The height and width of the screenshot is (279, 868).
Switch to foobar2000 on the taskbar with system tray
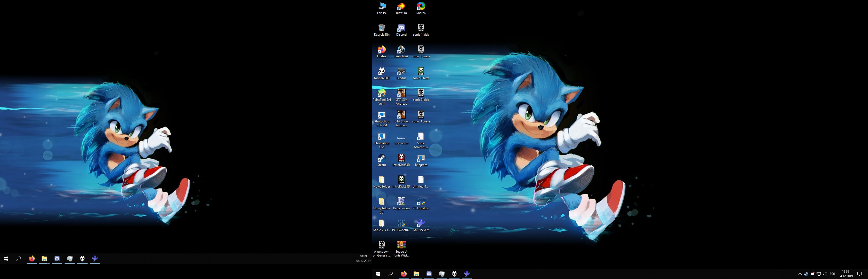[x=454, y=274]
